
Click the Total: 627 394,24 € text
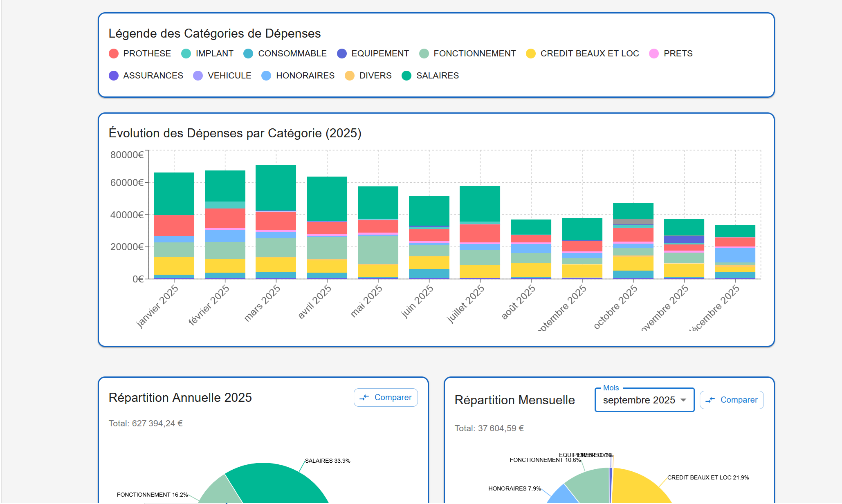(x=146, y=423)
